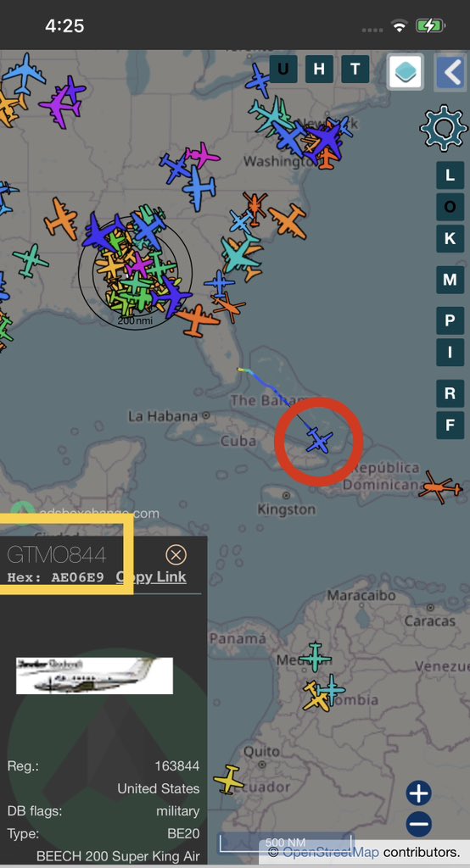This screenshot has height=868, width=470.
Task: Toggle the L map option button
Action: coord(450,175)
